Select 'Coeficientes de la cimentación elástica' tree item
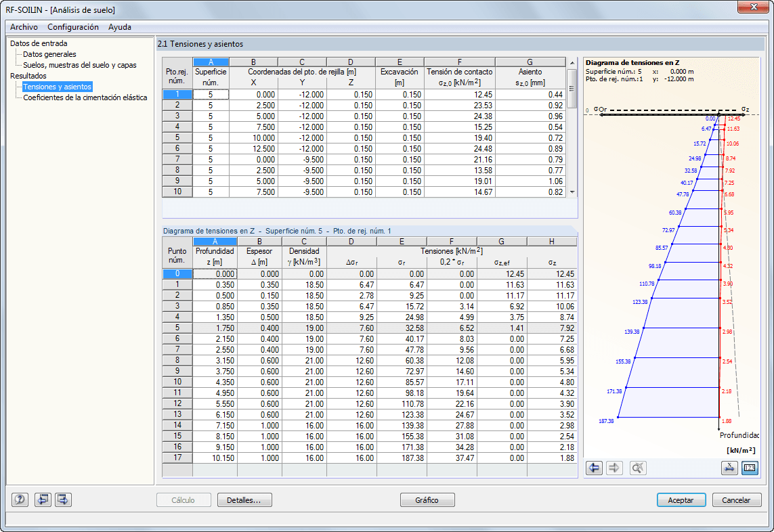Screen dimensions: 774x532 click(85, 97)
